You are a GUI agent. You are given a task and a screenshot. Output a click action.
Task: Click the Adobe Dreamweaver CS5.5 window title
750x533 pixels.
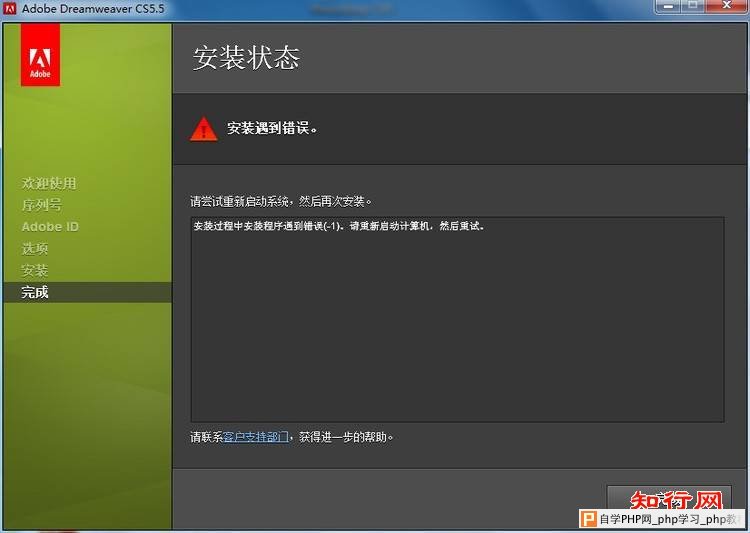pyautogui.click(x=93, y=9)
